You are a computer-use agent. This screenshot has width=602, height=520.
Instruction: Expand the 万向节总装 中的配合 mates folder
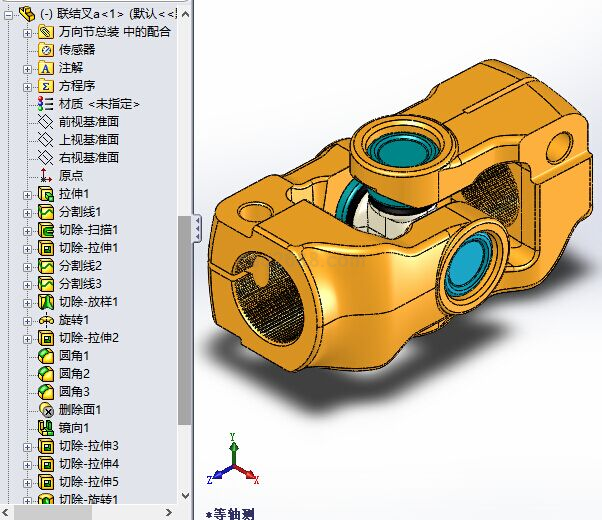pos(28,32)
